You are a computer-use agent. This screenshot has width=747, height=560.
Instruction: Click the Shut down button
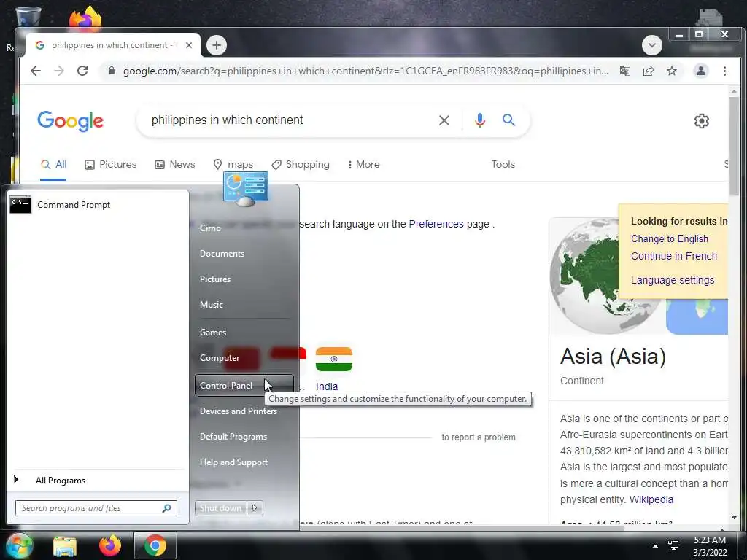click(x=220, y=508)
